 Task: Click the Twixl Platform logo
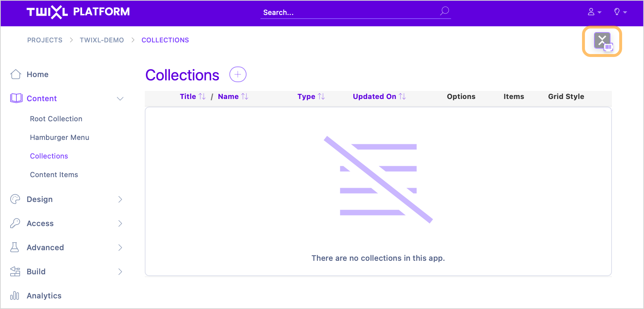click(78, 12)
